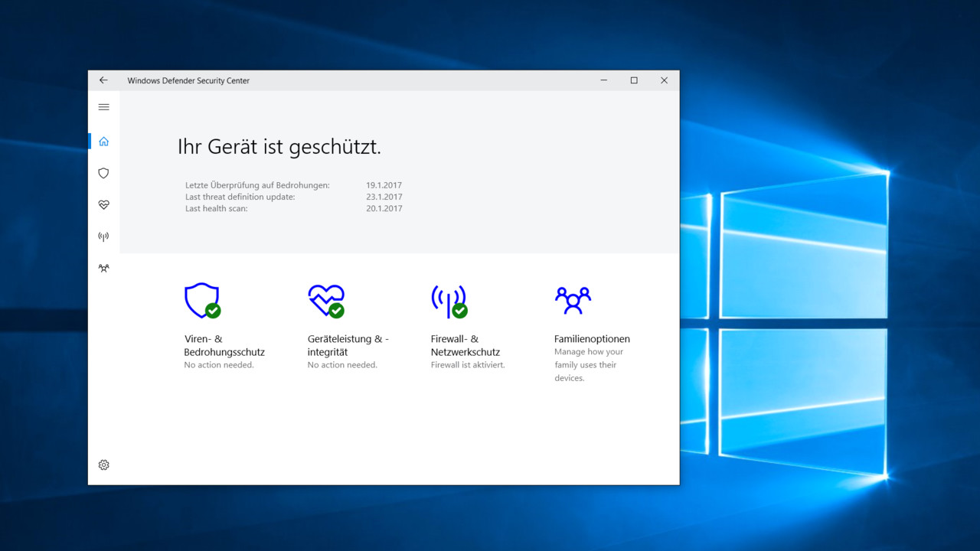
Task: Open Geräteleistung & -integrität tile label
Action: [x=348, y=346]
